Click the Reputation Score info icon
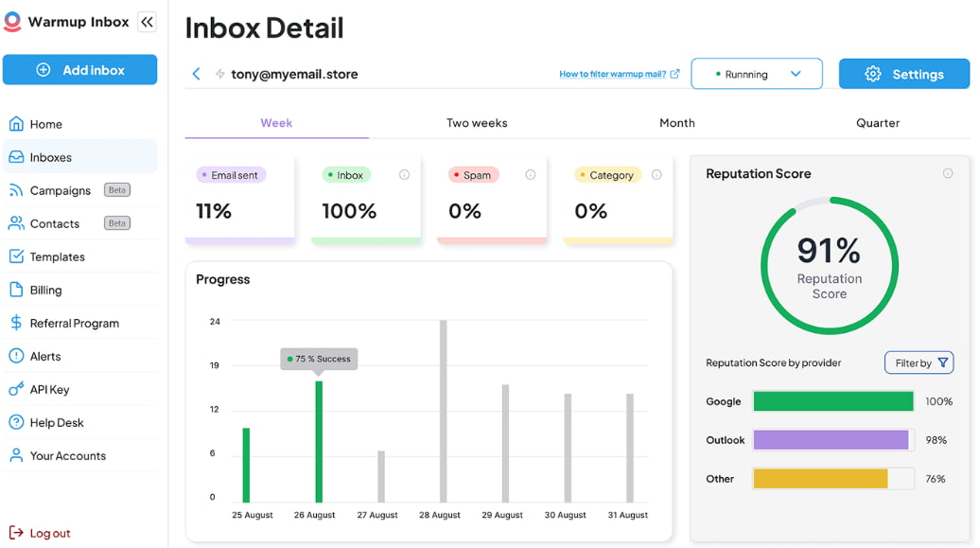The image size is (980, 548). tap(947, 174)
